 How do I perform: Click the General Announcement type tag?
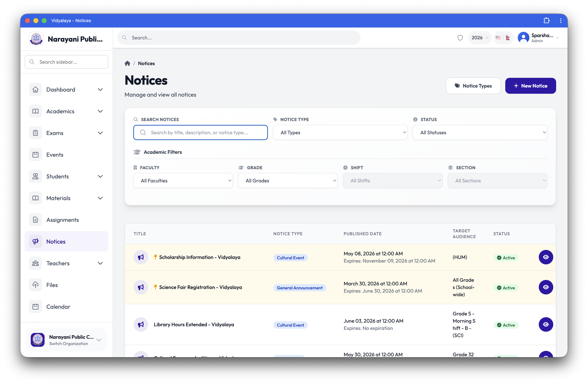pos(300,288)
